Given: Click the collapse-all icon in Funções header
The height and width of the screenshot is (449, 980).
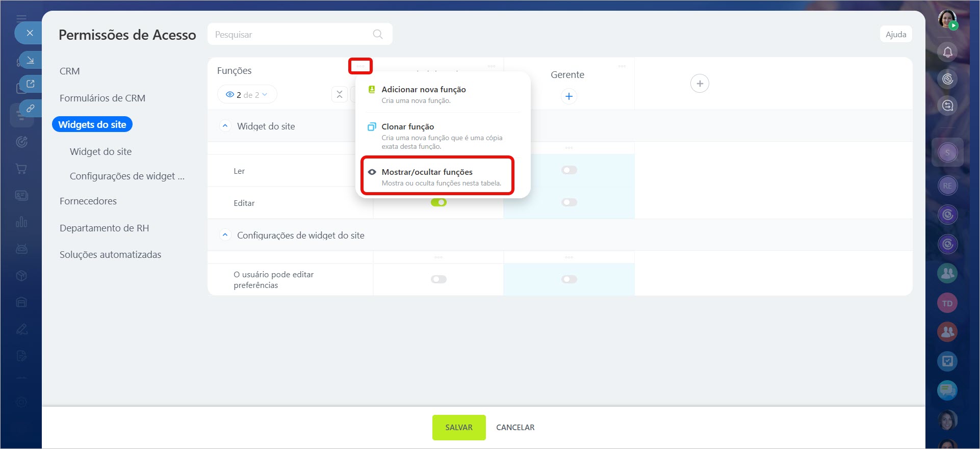Looking at the screenshot, I should coord(340,94).
